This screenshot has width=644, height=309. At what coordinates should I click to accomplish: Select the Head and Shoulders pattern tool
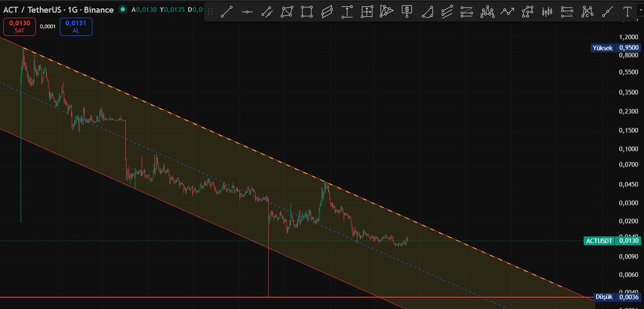tap(487, 11)
